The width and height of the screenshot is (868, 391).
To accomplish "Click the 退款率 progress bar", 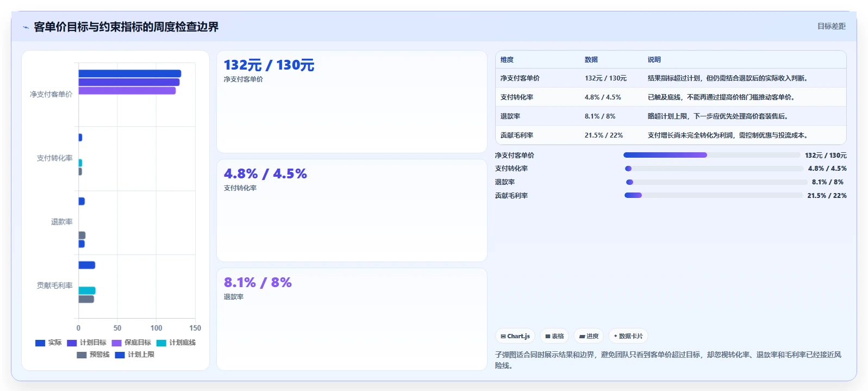I will [716, 182].
